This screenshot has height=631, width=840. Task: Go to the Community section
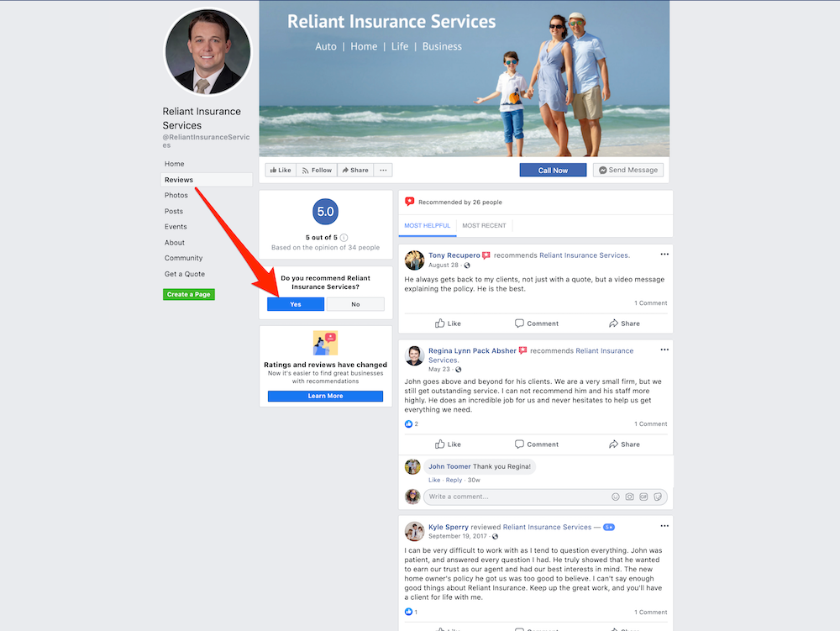(x=184, y=258)
